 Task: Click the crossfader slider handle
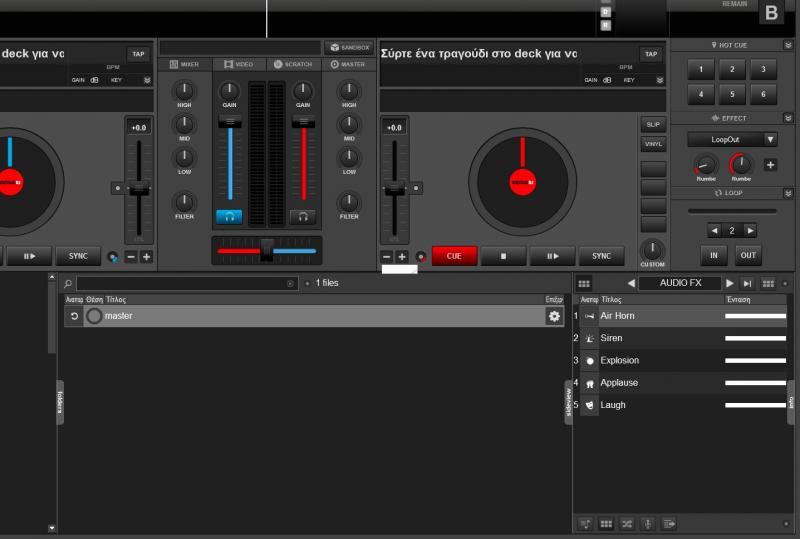(267, 250)
